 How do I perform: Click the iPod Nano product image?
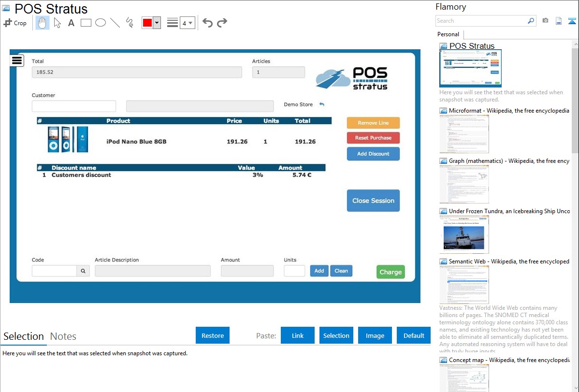[68, 139]
